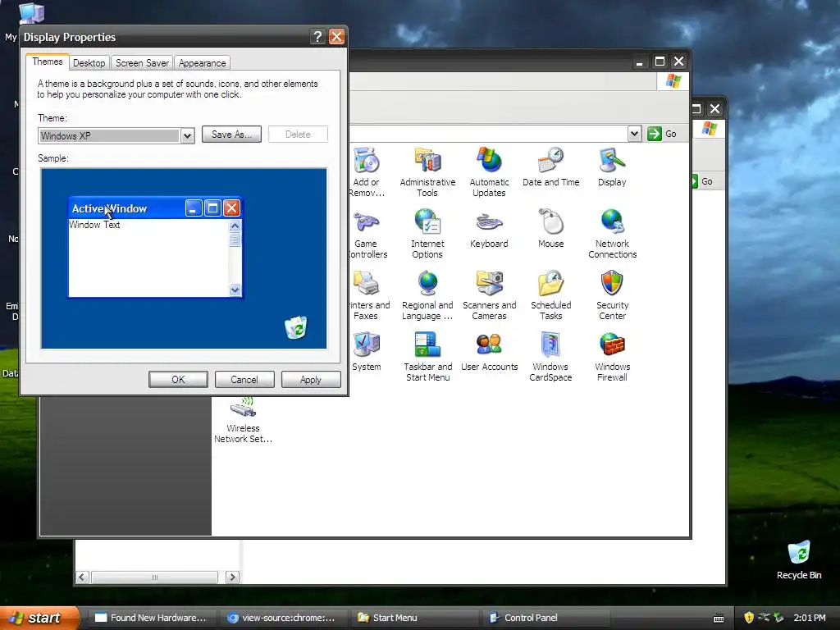Click the help question mark in Display Properties
The width and height of the screenshot is (840, 630).
pos(317,36)
